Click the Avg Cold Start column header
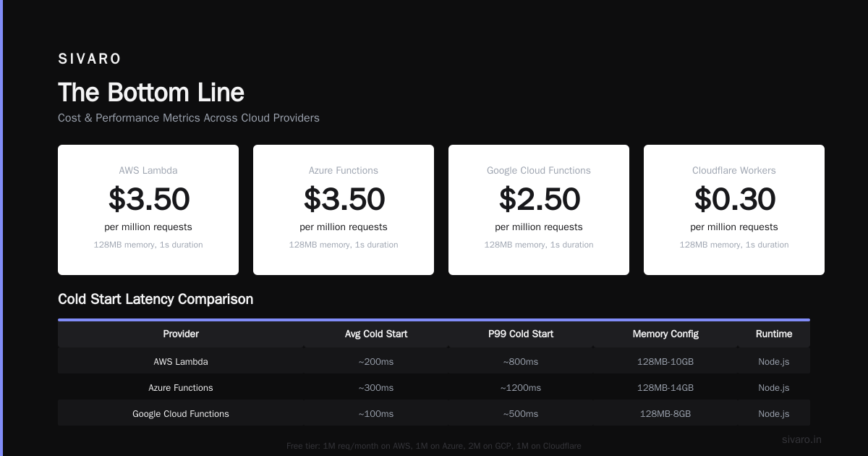The image size is (868, 456). pos(376,334)
